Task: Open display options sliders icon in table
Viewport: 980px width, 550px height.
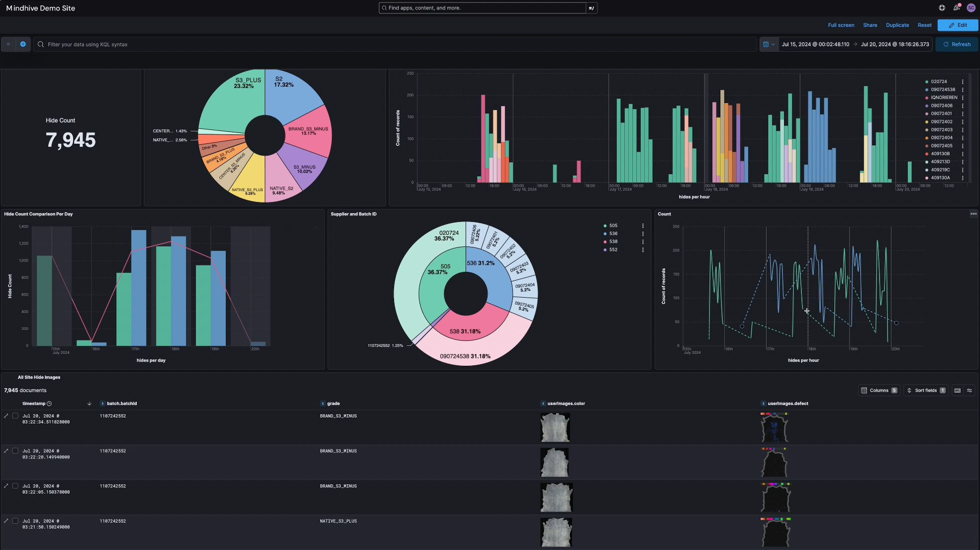Action: [x=969, y=391]
